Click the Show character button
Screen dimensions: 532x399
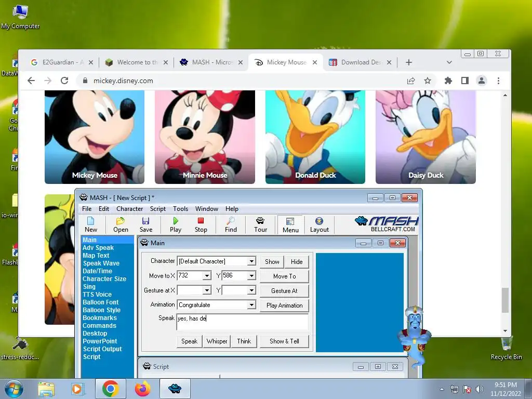pyautogui.click(x=272, y=262)
